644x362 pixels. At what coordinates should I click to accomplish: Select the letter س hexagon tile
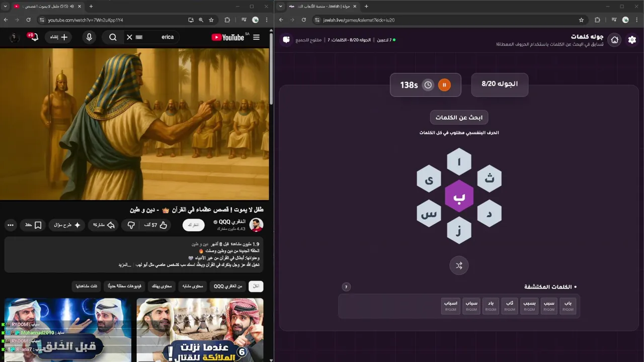pos(429,214)
